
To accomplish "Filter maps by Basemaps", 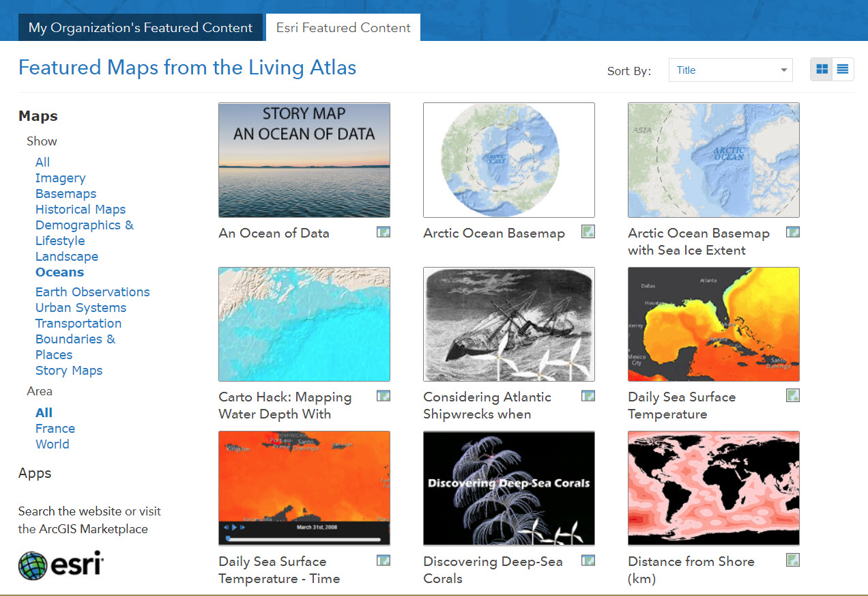I will 66,193.
